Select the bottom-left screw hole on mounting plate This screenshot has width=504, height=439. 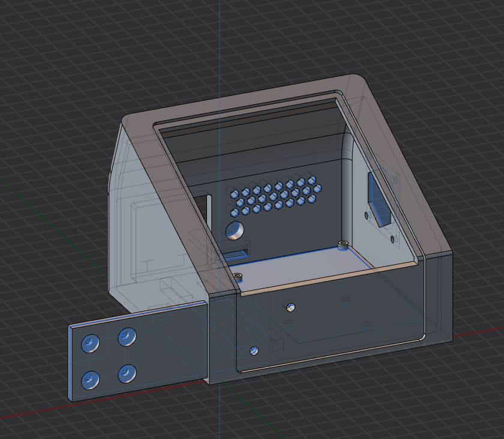[91, 380]
